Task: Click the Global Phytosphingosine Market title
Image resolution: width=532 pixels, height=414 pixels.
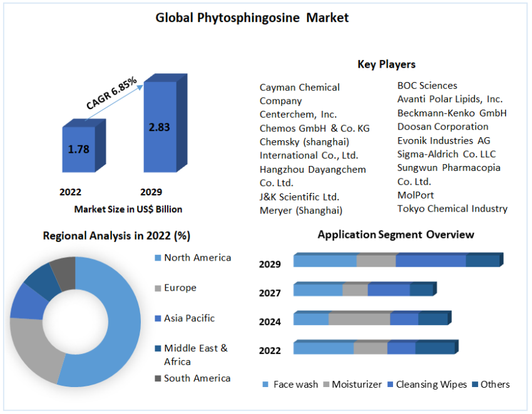Action: click(252, 18)
